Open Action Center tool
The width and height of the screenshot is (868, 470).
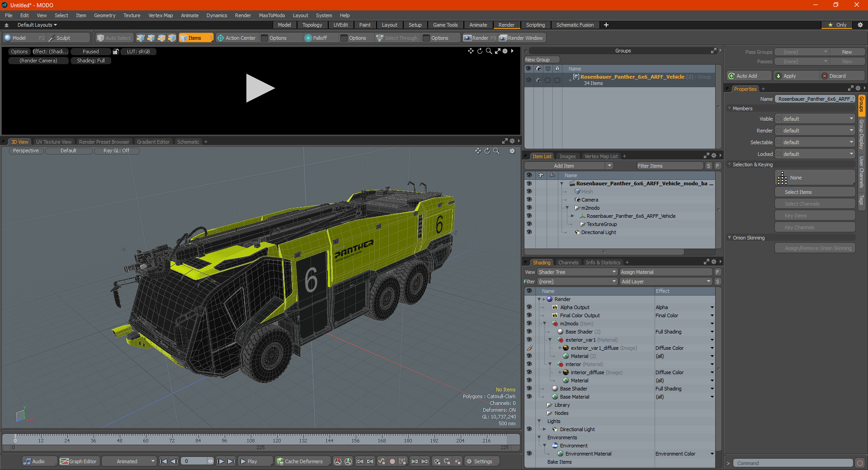point(236,38)
